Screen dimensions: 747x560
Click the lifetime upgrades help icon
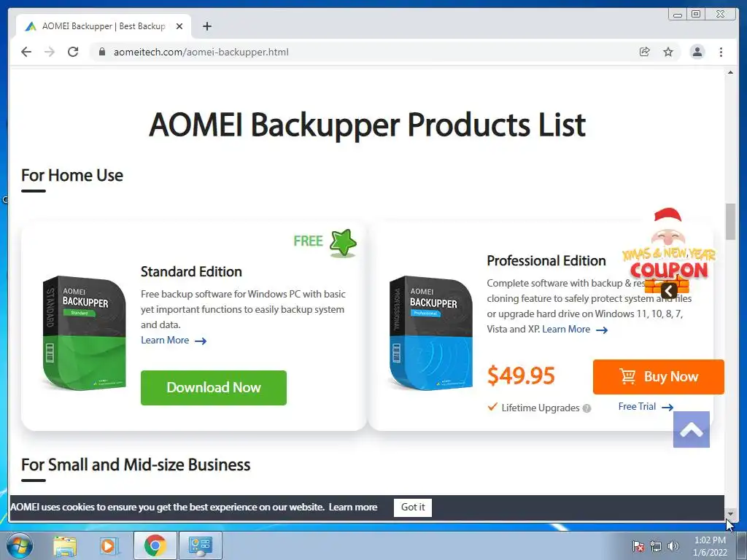(x=587, y=408)
